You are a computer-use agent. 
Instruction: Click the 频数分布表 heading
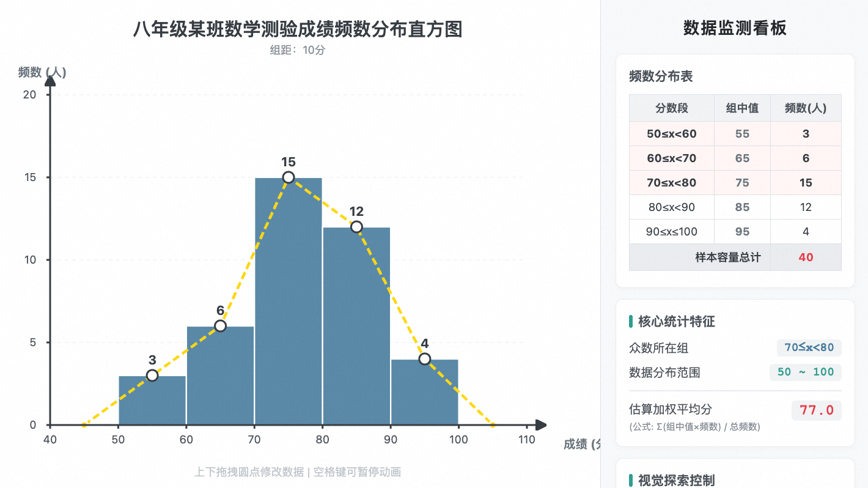pos(661,76)
